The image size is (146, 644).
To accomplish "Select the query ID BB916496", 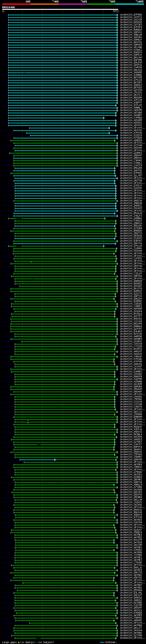I will [8, 7].
